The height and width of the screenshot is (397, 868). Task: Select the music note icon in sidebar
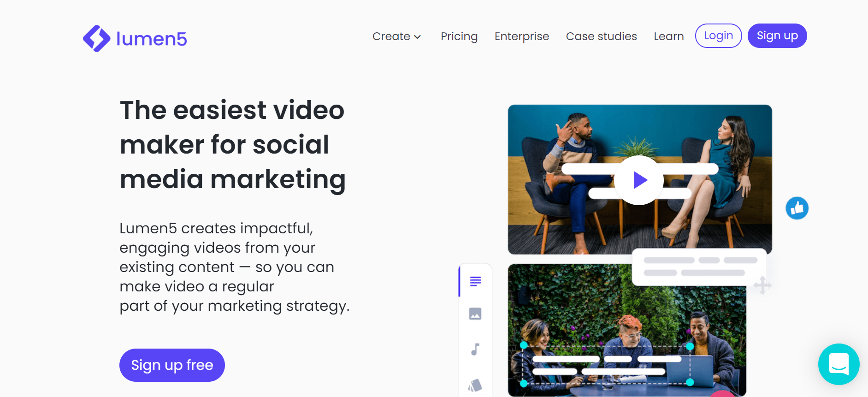(x=475, y=349)
